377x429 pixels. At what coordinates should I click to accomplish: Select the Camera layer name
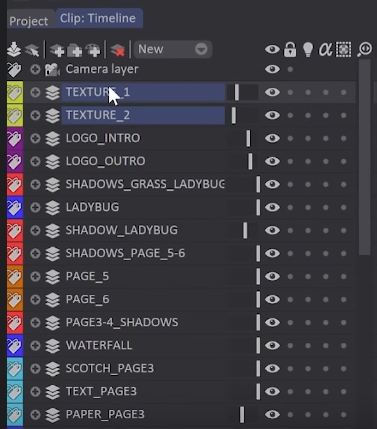102,69
